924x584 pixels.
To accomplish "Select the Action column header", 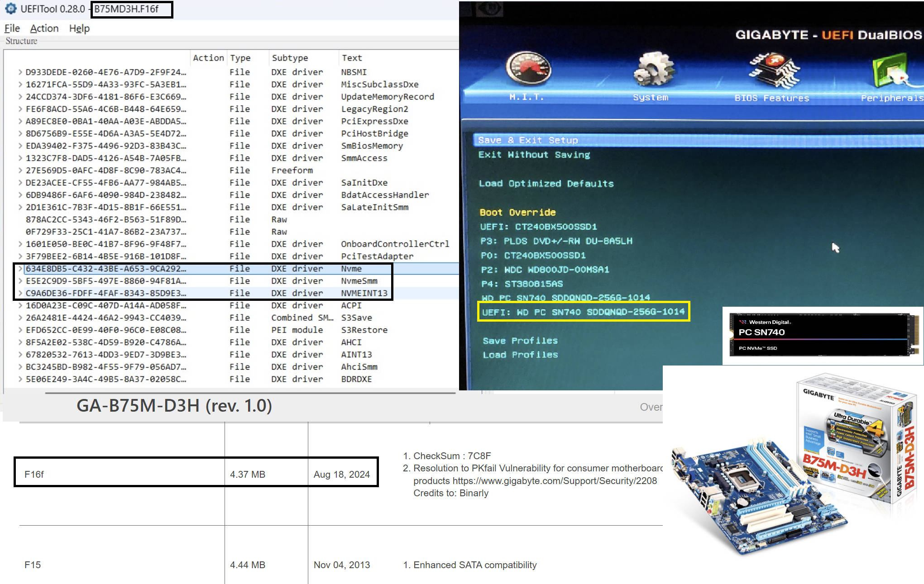I will [x=208, y=57].
